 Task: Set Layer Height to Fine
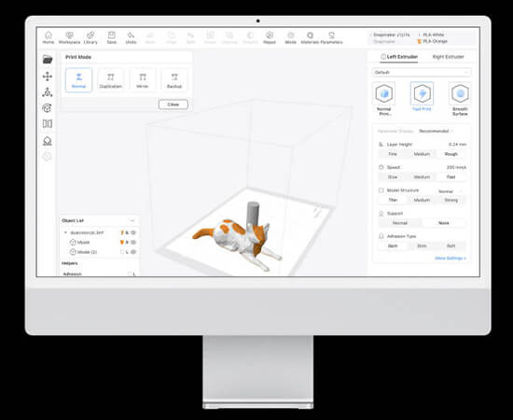pos(393,154)
